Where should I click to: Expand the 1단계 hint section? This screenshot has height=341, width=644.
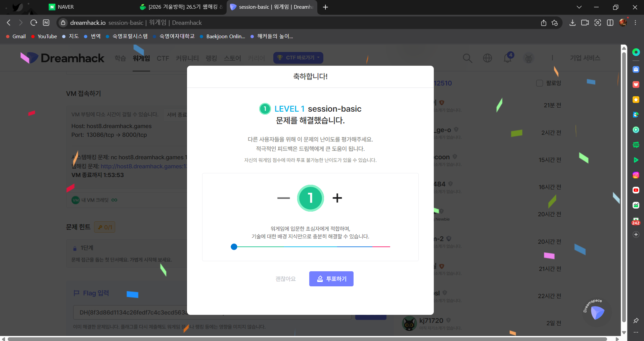click(x=87, y=248)
